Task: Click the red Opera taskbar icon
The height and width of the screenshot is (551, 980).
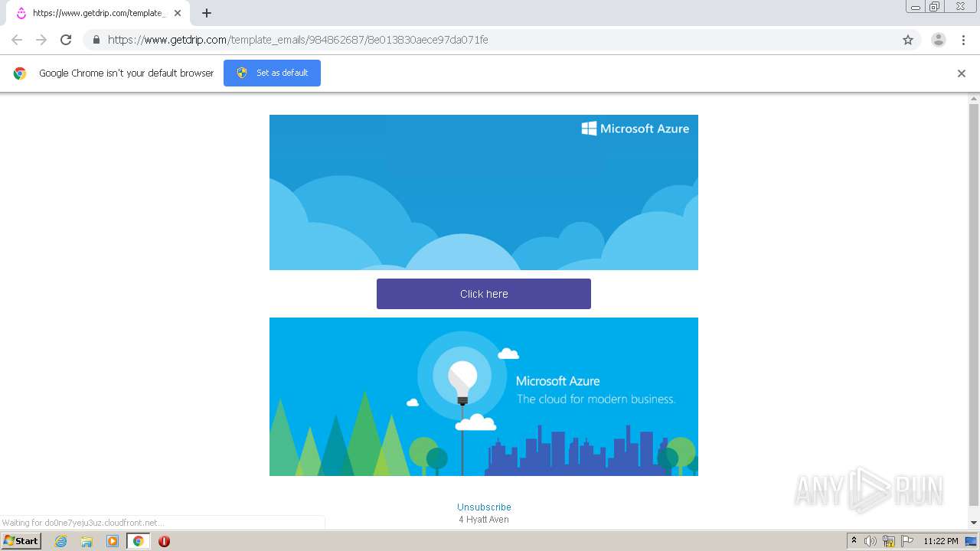Action: 164,541
